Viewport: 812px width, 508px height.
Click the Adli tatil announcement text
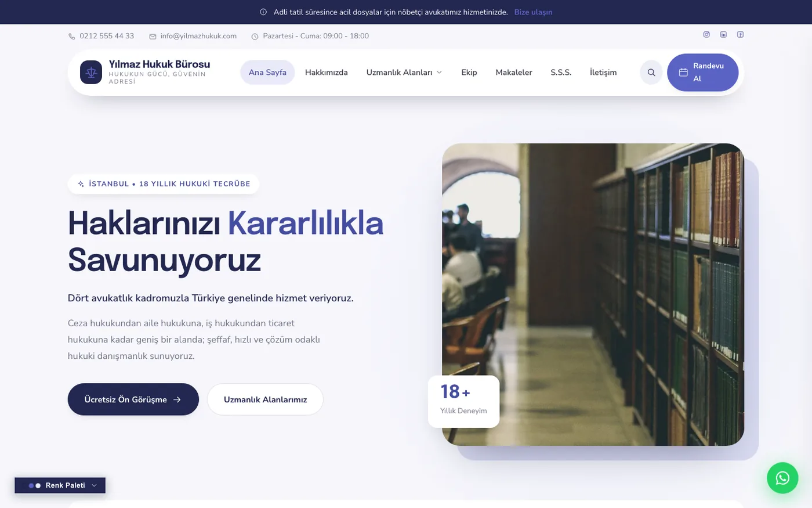[391, 12]
